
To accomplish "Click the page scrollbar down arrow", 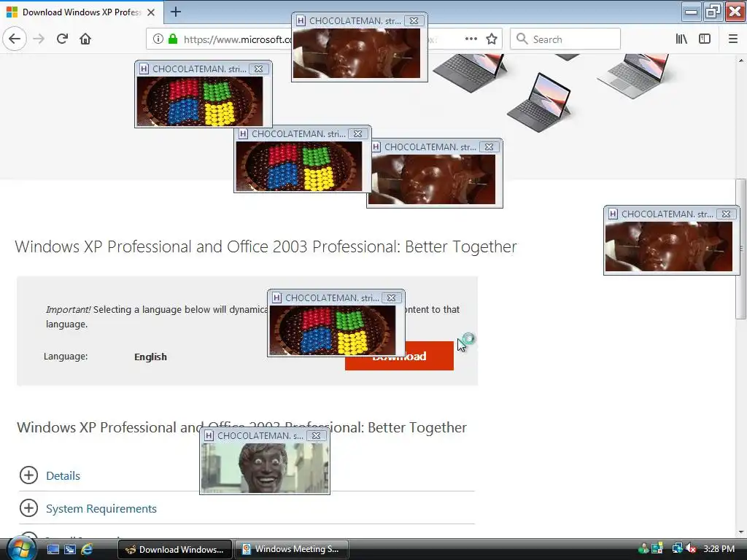I will [741, 532].
